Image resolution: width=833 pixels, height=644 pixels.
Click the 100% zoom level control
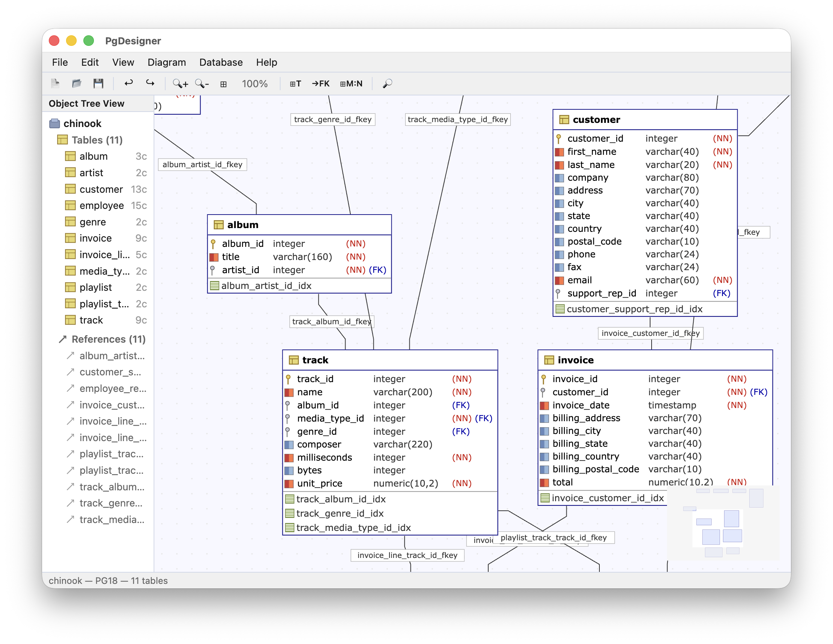click(x=255, y=83)
